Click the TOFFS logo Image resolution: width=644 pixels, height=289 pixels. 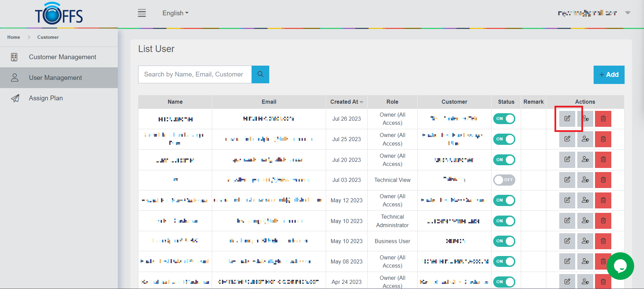[x=59, y=14]
